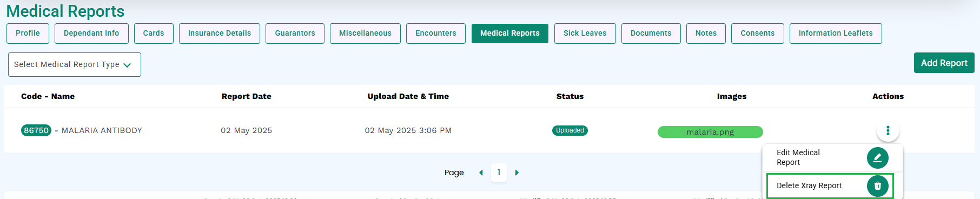The image size is (980, 199).
Task: Click the Uploaded status badge
Action: click(x=570, y=130)
